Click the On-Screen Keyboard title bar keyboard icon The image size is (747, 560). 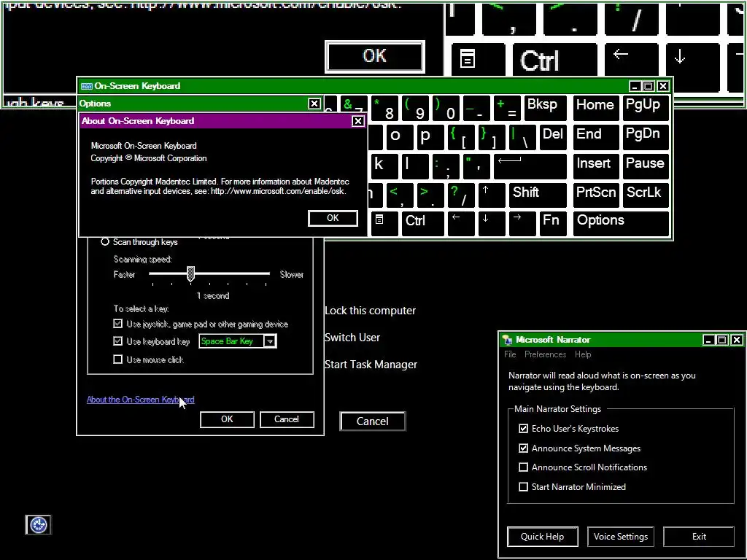86,86
